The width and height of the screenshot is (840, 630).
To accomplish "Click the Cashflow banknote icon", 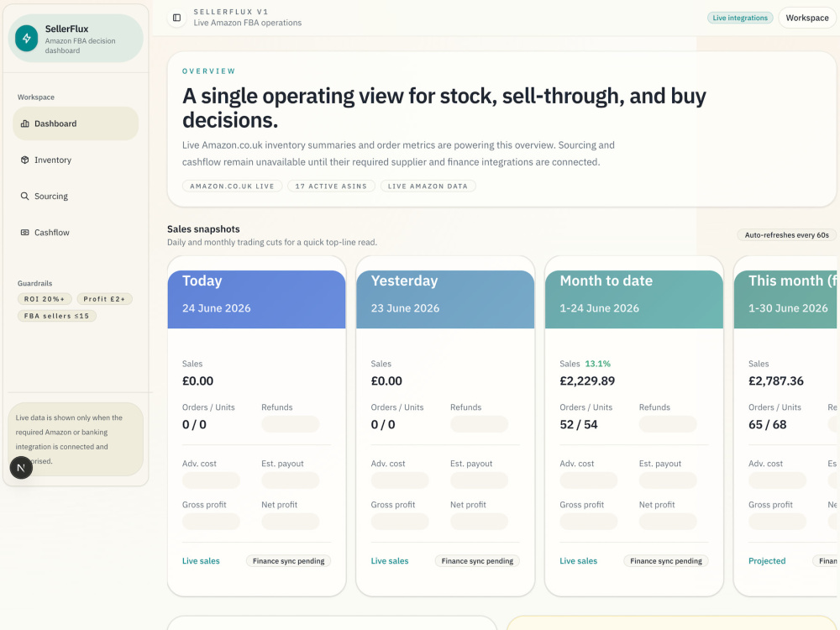I will tap(24, 233).
